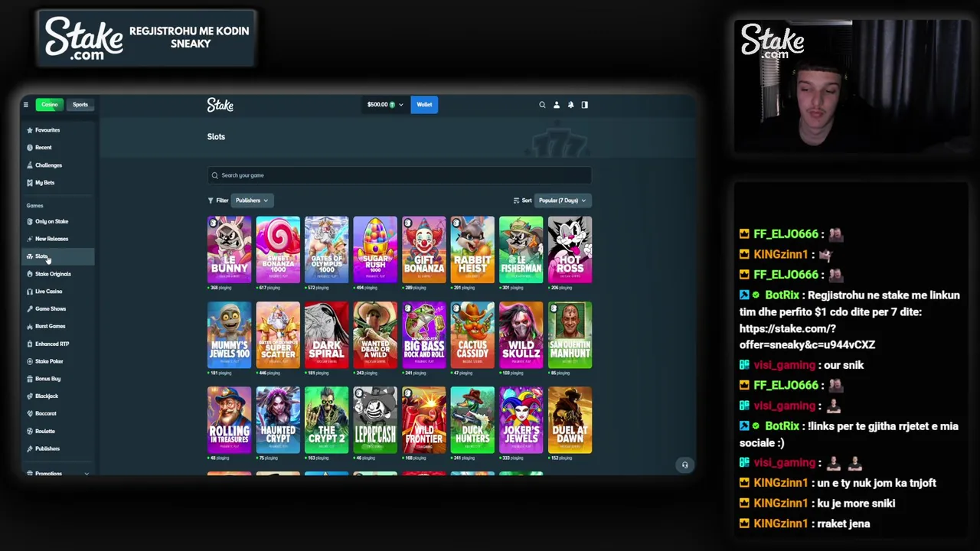Open Stake Originals category
Screen dimensions: 980x551
click(x=58, y=274)
